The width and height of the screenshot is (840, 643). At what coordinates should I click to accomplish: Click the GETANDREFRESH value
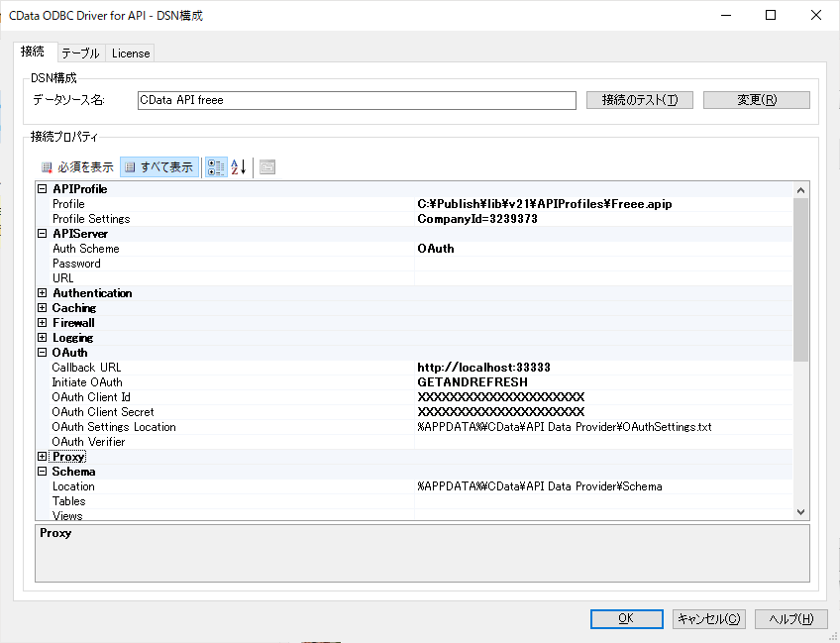[472, 382]
